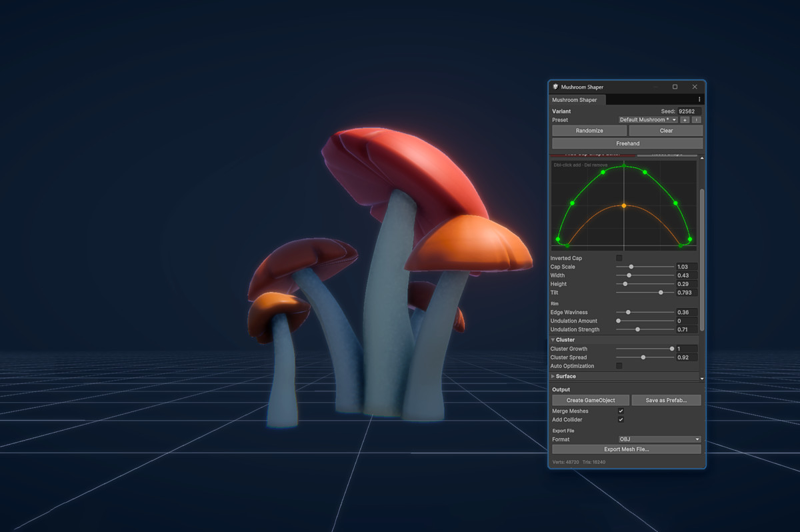Click the Randomize button
The width and height of the screenshot is (800, 532).
tap(589, 131)
